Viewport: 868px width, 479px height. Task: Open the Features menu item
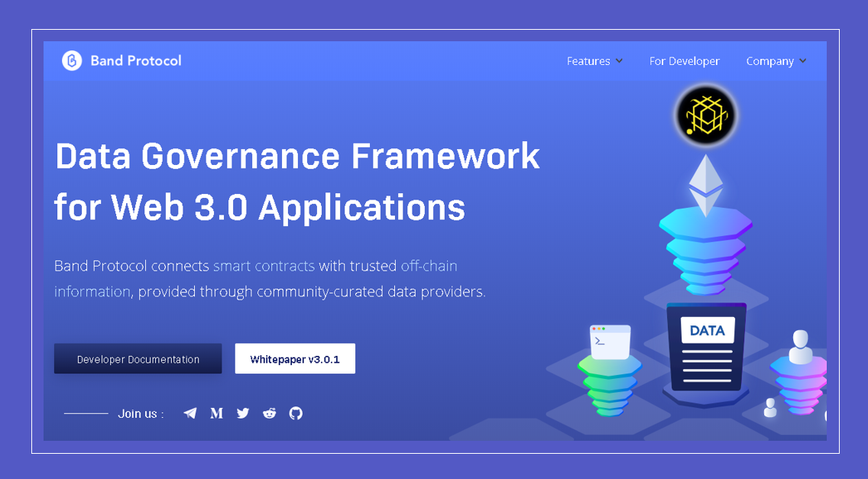pyautogui.click(x=588, y=61)
